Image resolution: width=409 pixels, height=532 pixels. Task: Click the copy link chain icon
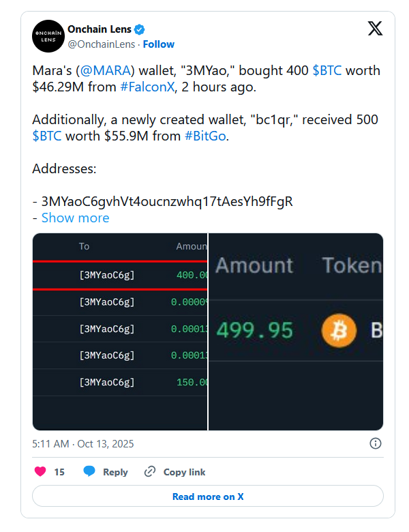[150, 471]
